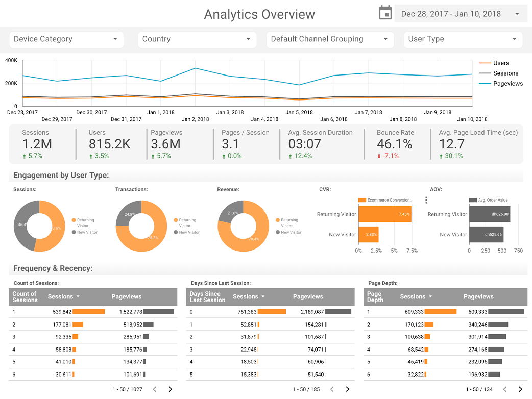Expand the Default Channel Grouping filter
This screenshot has height=399, width=532.
(x=329, y=39)
